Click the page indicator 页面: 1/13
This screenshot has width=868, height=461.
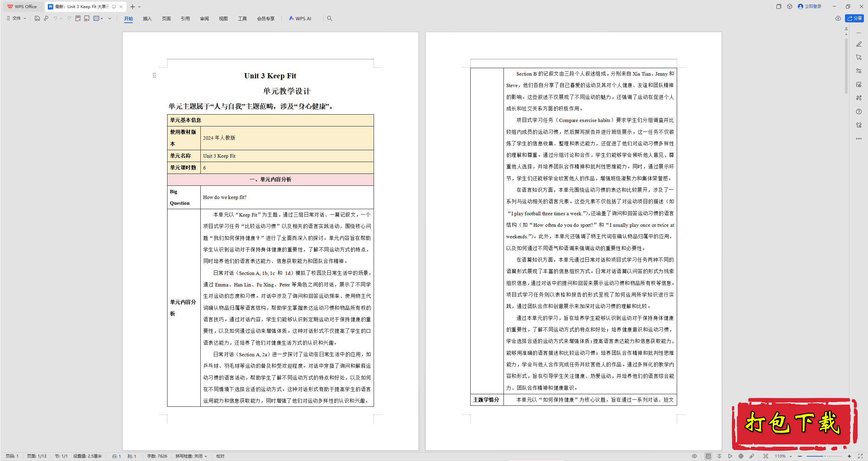[x=37, y=456]
